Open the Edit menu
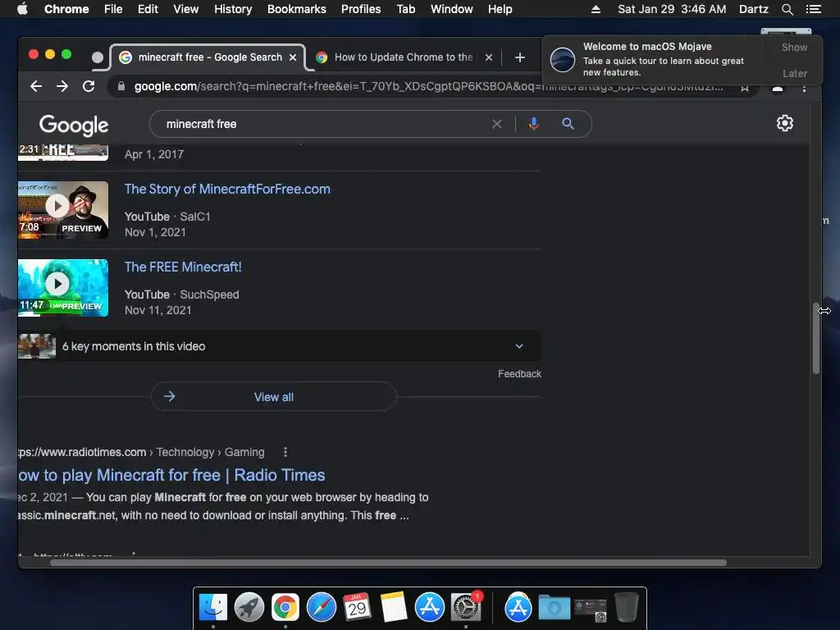 pyautogui.click(x=148, y=9)
